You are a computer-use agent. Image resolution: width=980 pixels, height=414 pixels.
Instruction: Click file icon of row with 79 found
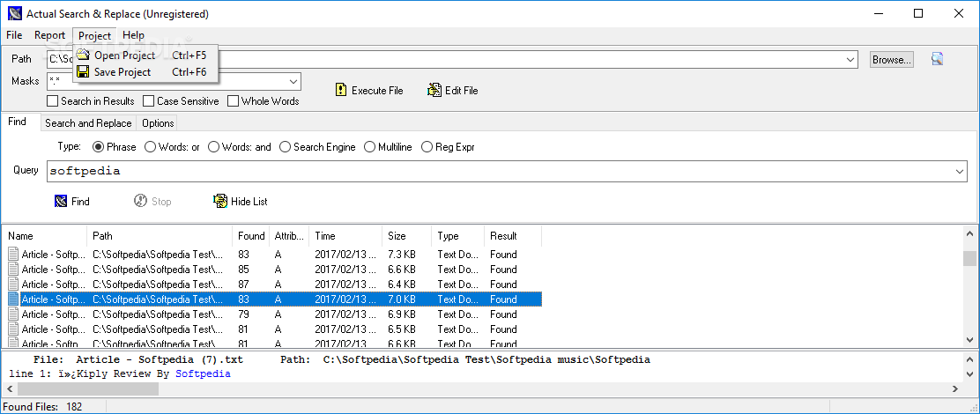pos(14,314)
